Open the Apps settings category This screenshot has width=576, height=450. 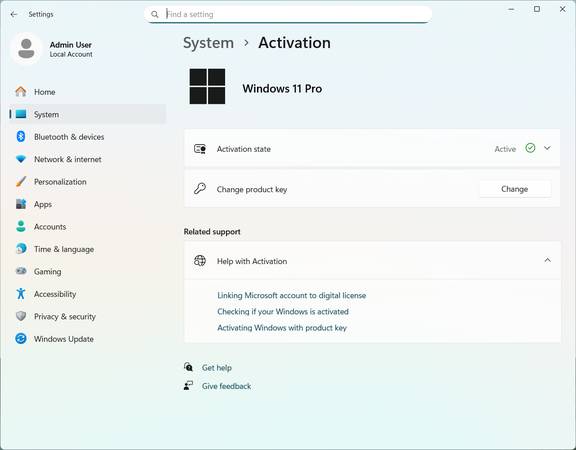(88, 204)
